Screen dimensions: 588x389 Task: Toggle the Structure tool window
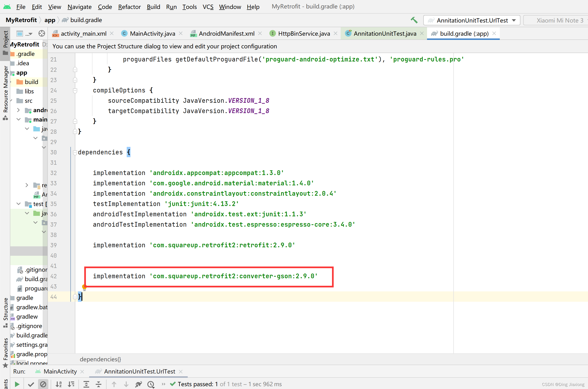(x=5, y=312)
